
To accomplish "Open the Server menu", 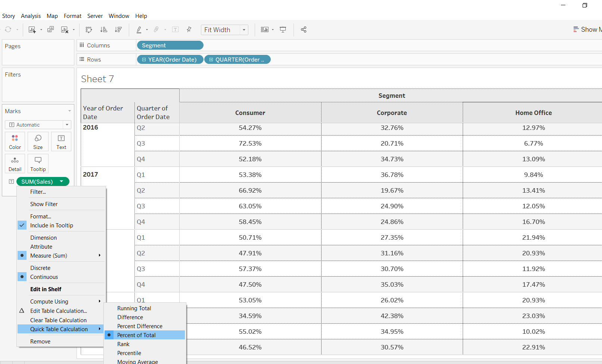I will [x=95, y=16].
